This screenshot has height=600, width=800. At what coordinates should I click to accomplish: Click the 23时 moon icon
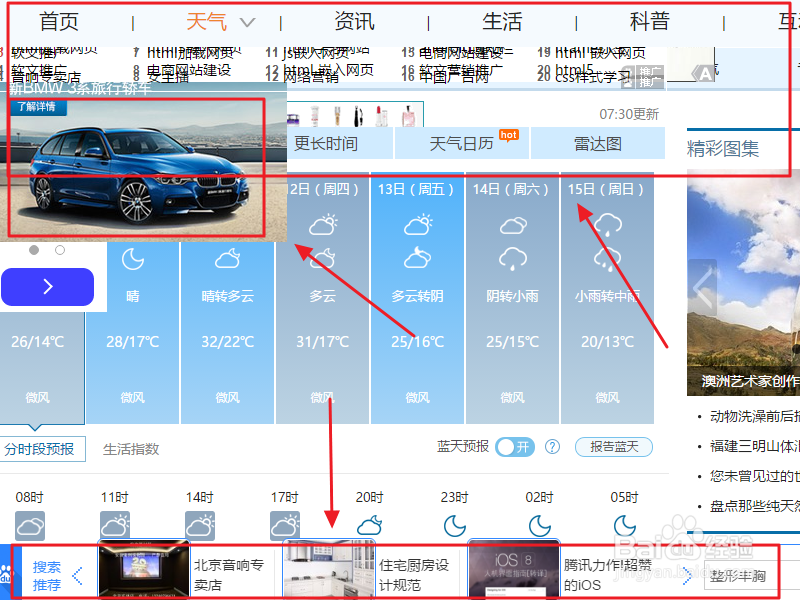point(455,526)
